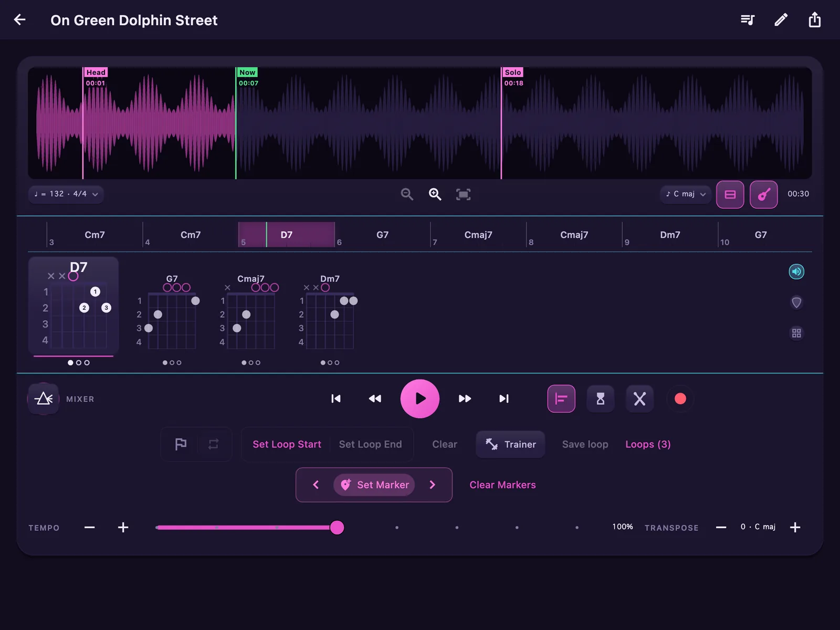Open the Trainer
840x630 pixels.
[510, 444]
